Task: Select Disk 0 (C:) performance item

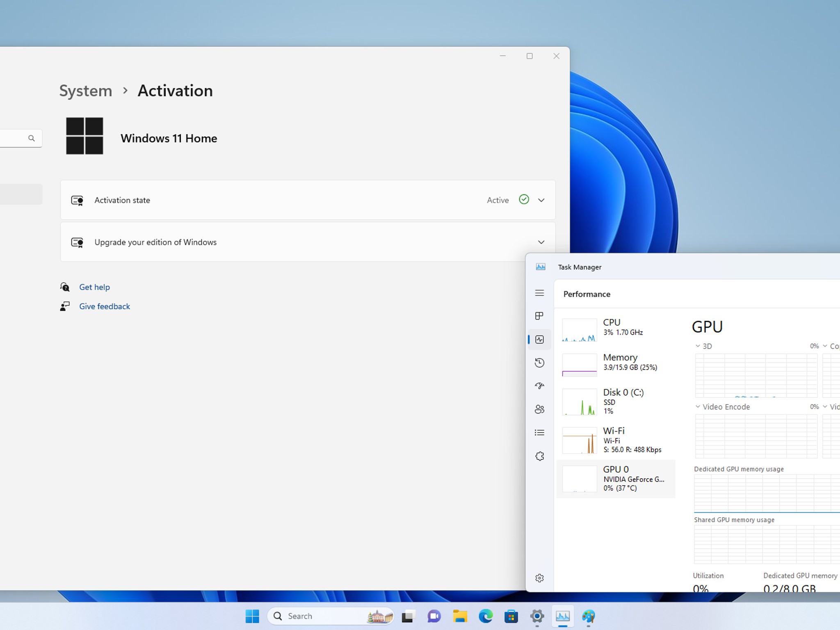Action: [x=616, y=402]
